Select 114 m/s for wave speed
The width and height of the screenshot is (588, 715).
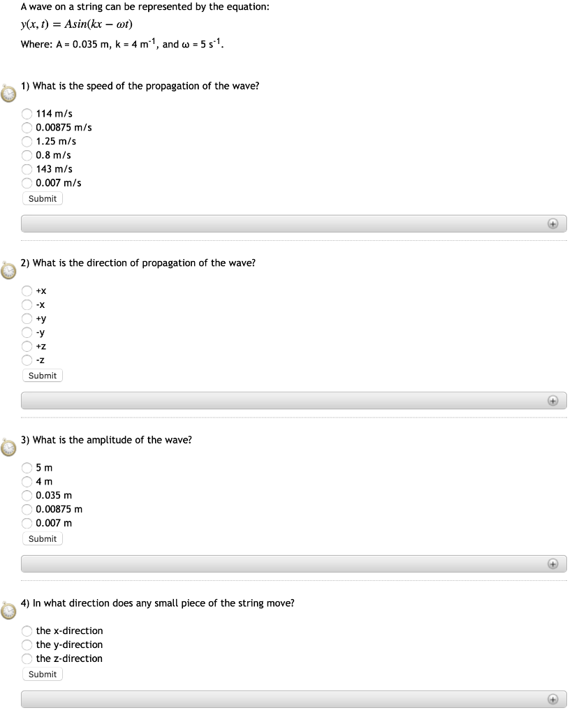27,113
